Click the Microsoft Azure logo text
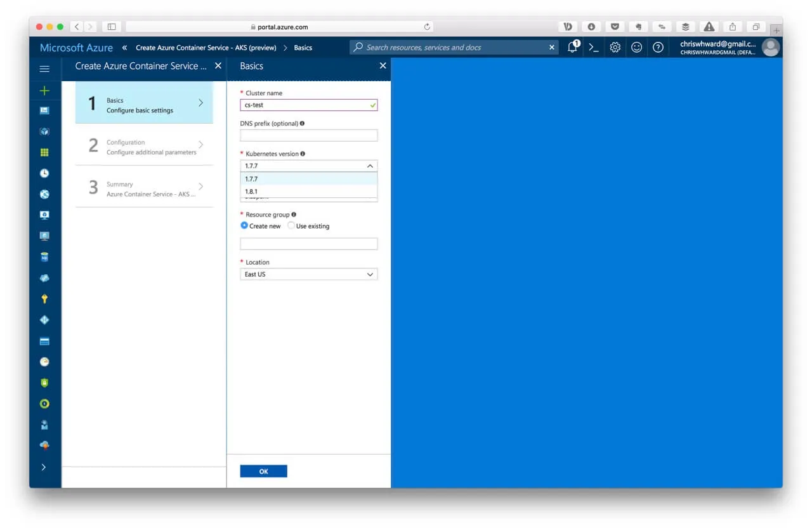This screenshot has height=530, width=812. (76, 48)
